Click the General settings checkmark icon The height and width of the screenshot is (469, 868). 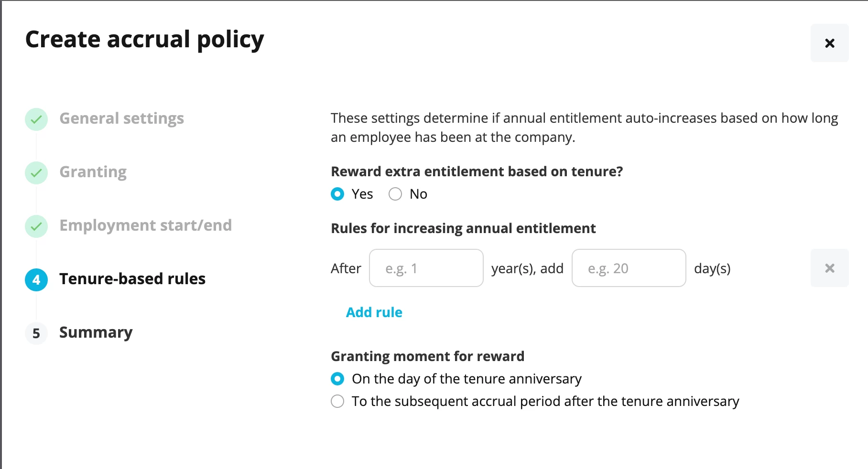pos(36,119)
